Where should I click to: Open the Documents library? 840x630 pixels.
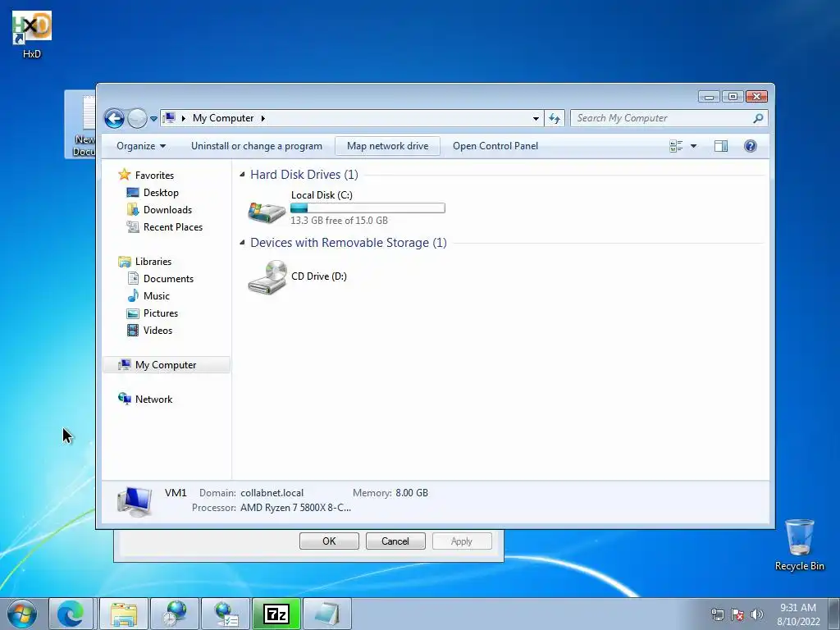[168, 279]
